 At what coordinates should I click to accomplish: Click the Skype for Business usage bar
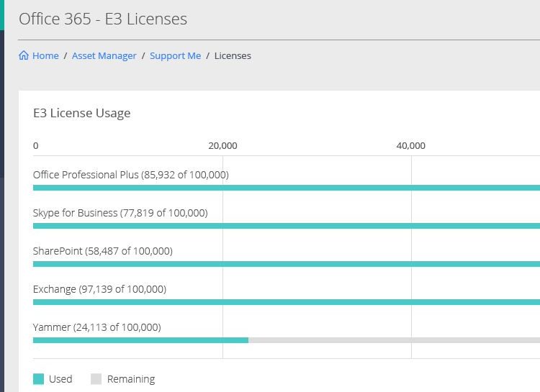287,226
